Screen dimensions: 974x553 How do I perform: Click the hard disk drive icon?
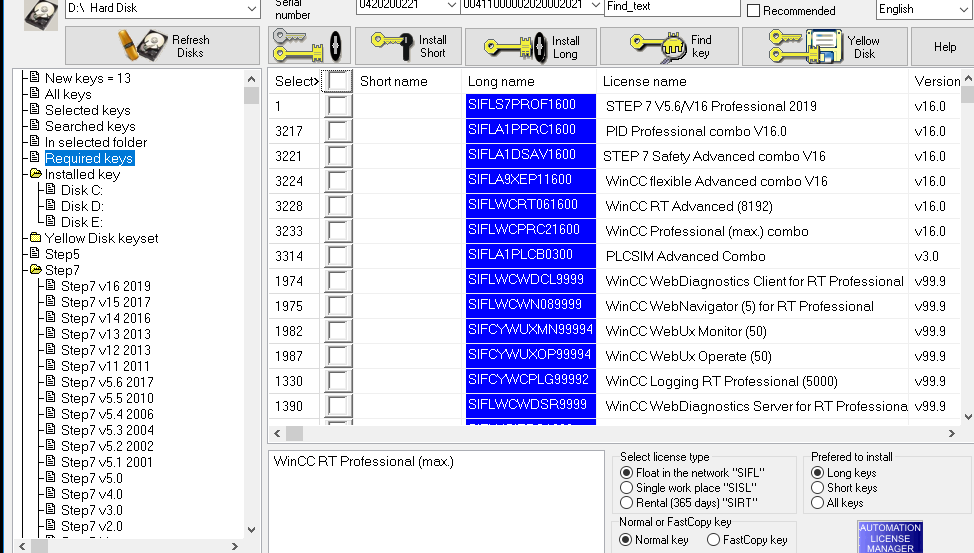41,16
